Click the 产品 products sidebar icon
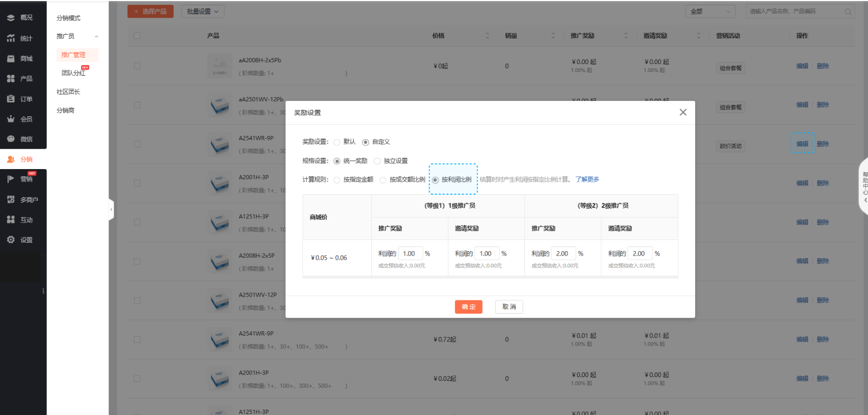The image size is (868, 415). click(11, 78)
